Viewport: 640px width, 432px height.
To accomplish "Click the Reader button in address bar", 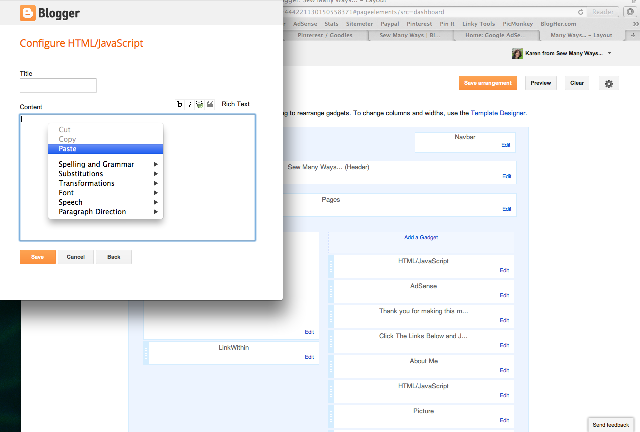I will [603, 12].
